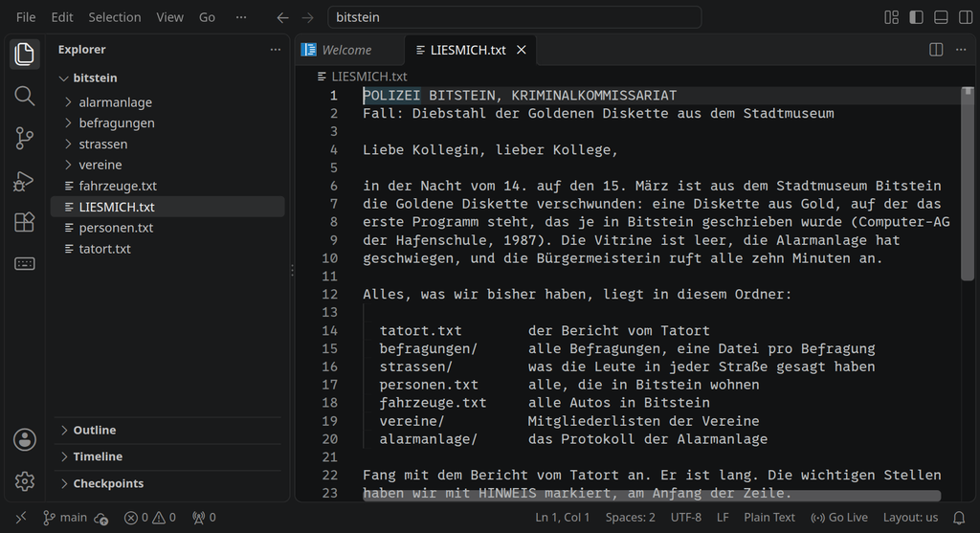
Task: Open the overflow menu ellipsis in menu bar
Action: tap(241, 17)
